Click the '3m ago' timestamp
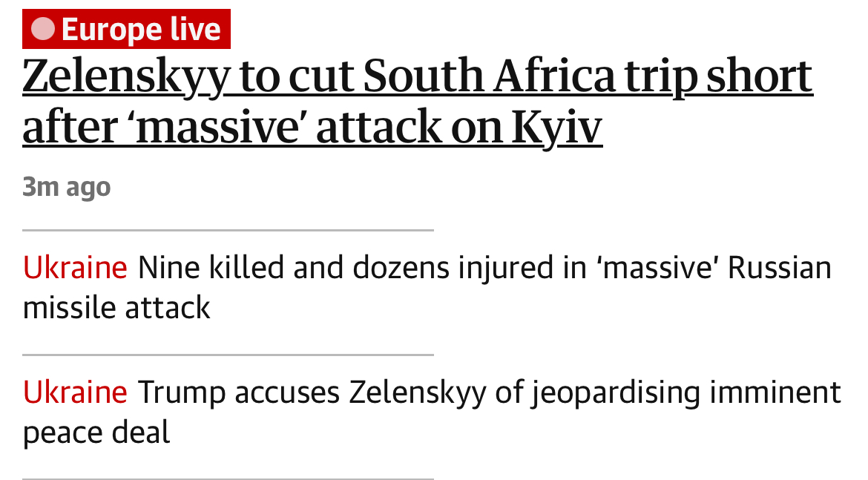 click(x=67, y=186)
